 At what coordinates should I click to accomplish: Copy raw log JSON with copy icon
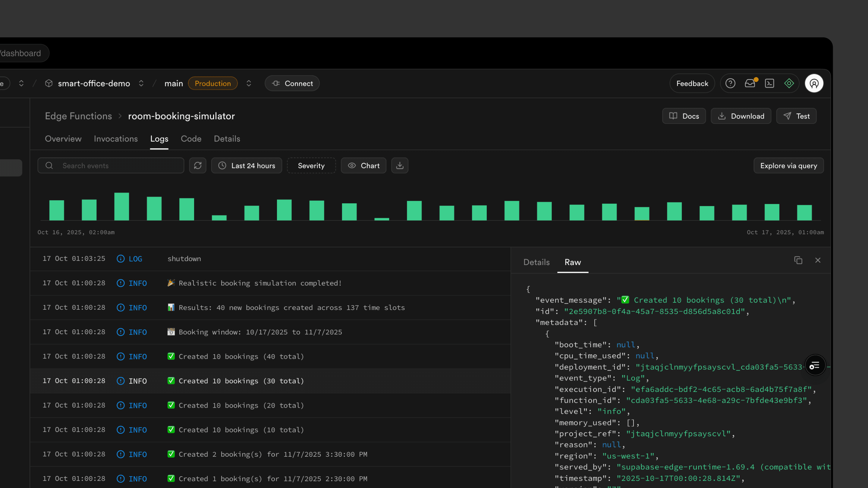coord(798,260)
